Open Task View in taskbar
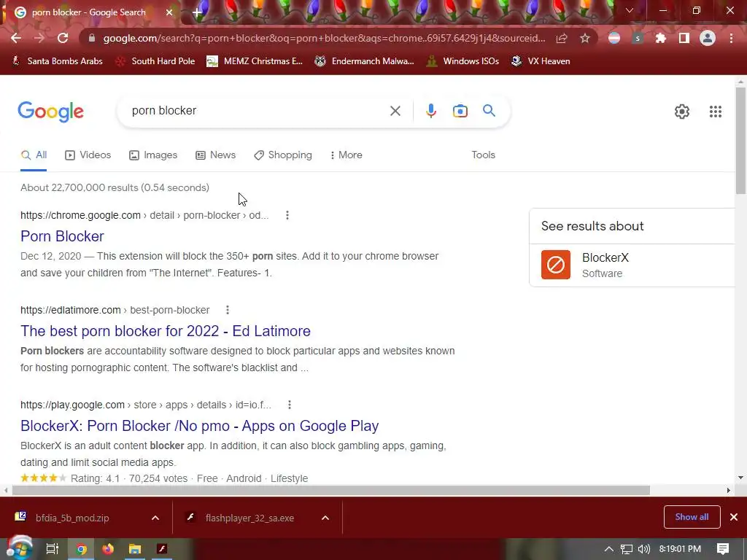 52,549
